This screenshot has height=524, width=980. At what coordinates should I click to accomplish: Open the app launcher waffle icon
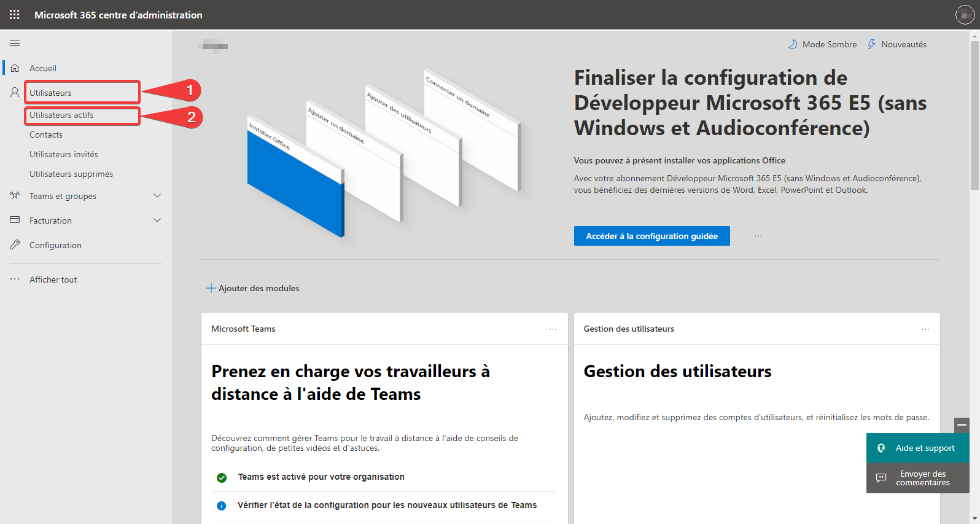coord(15,15)
